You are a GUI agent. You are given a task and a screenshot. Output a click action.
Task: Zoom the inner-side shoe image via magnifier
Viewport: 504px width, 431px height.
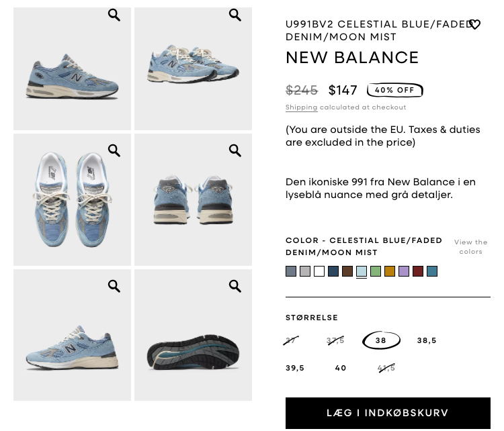[x=114, y=286]
